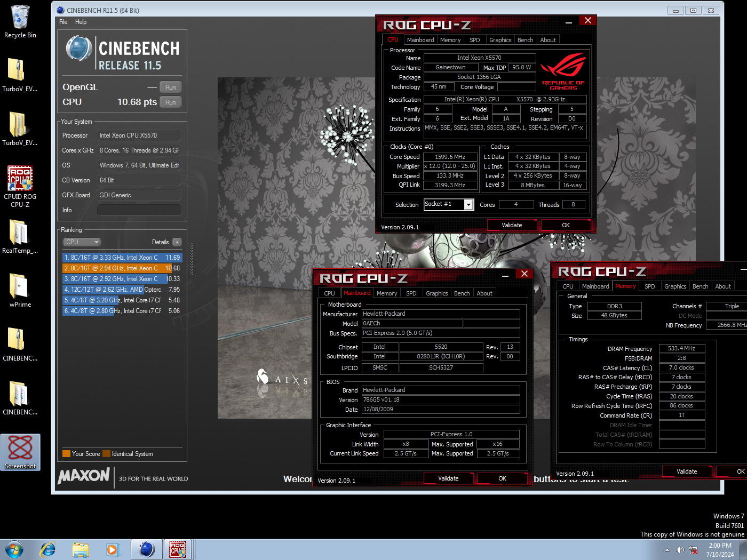
Task: Click OK in the Mainboard window
Action: coord(503,478)
